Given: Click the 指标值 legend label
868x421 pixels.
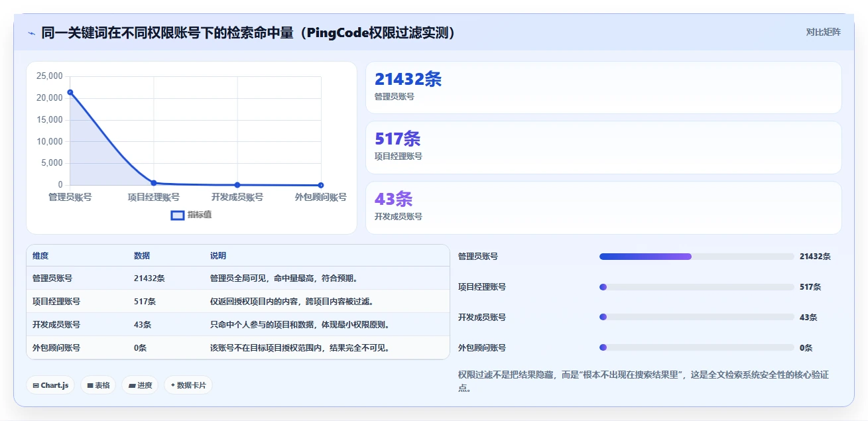Looking at the screenshot, I should tap(199, 215).
